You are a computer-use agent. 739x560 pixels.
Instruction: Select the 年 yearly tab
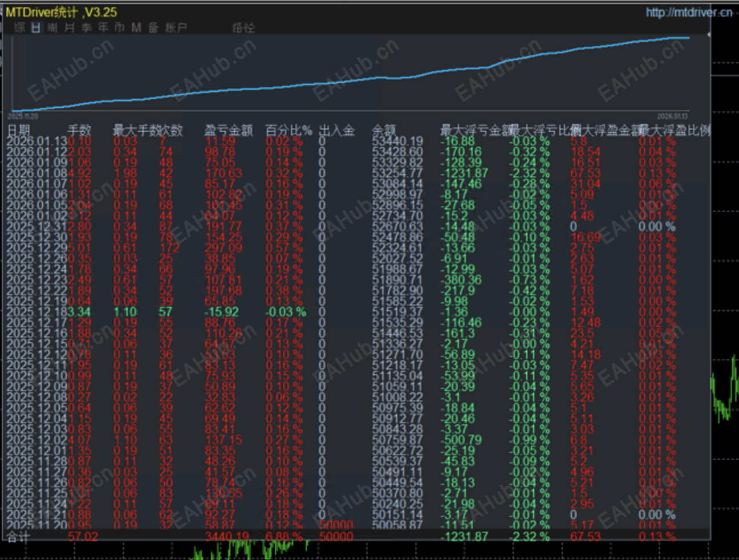click(103, 27)
